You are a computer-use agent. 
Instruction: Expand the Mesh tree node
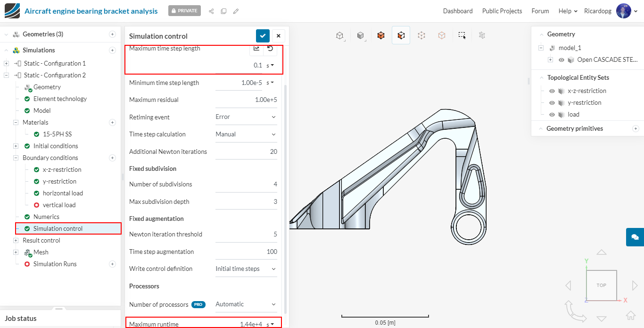point(16,252)
